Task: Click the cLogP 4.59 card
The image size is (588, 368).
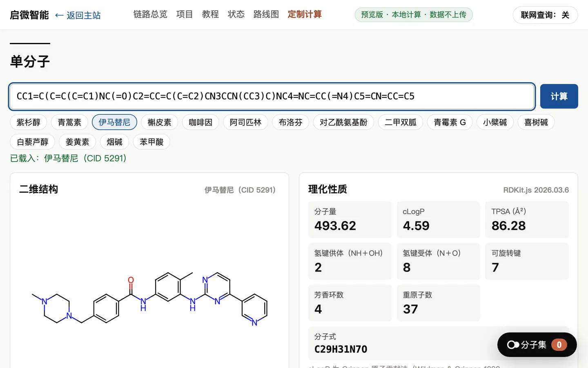Action: [x=439, y=220]
